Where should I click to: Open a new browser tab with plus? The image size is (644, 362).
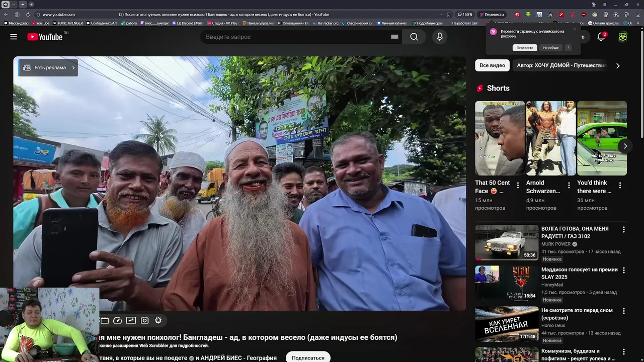31,5
